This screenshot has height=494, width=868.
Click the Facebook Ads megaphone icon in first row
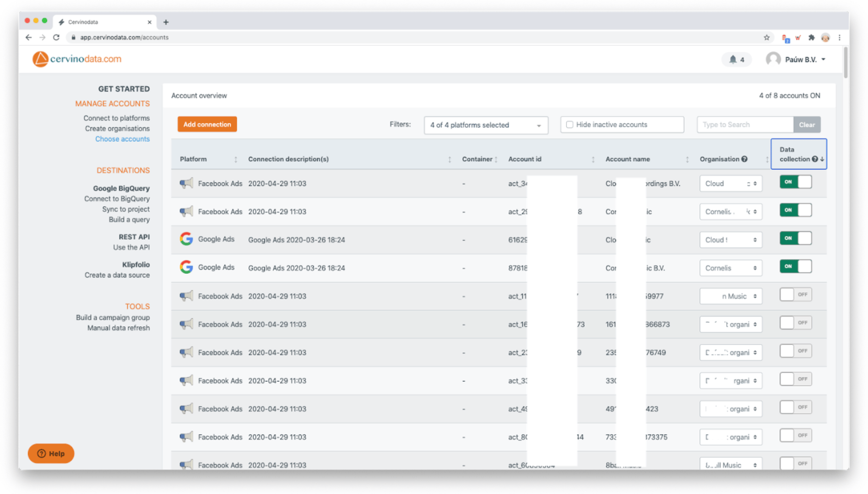pyautogui.click(x=186, y=183)
